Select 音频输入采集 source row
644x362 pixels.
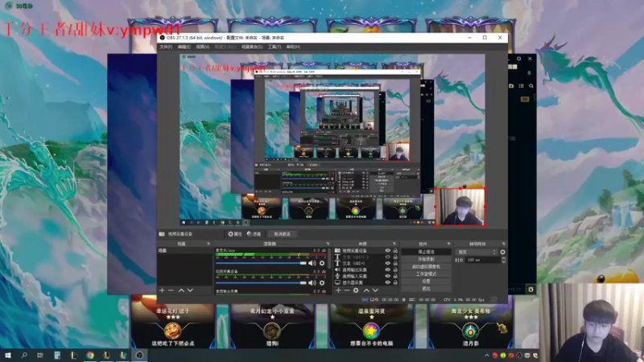[x=365, y=276]
